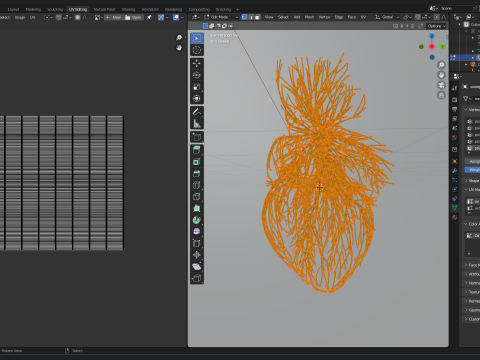Toggle camera view in the 3D viewport

tap(441, 85)
